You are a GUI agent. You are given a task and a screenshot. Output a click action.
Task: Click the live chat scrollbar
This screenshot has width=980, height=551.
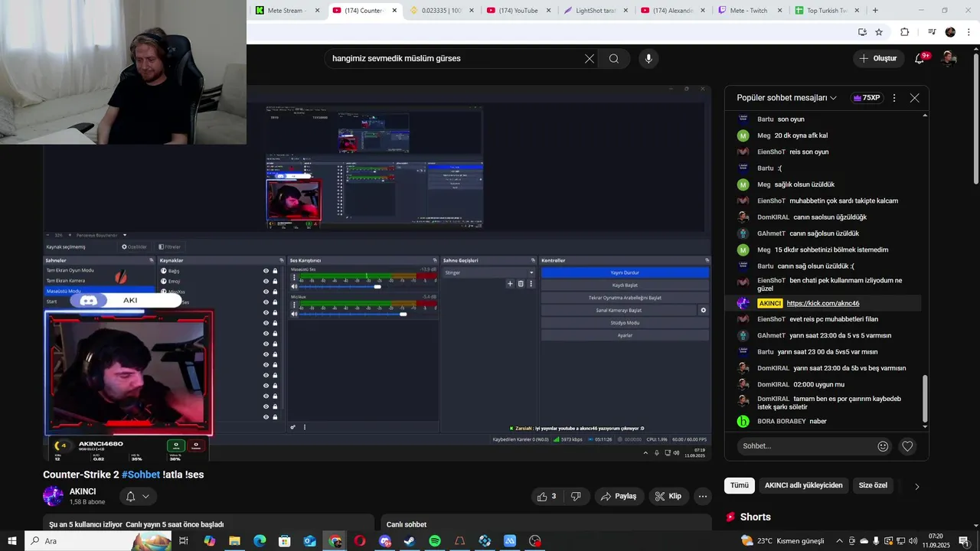tap(925, 398)
